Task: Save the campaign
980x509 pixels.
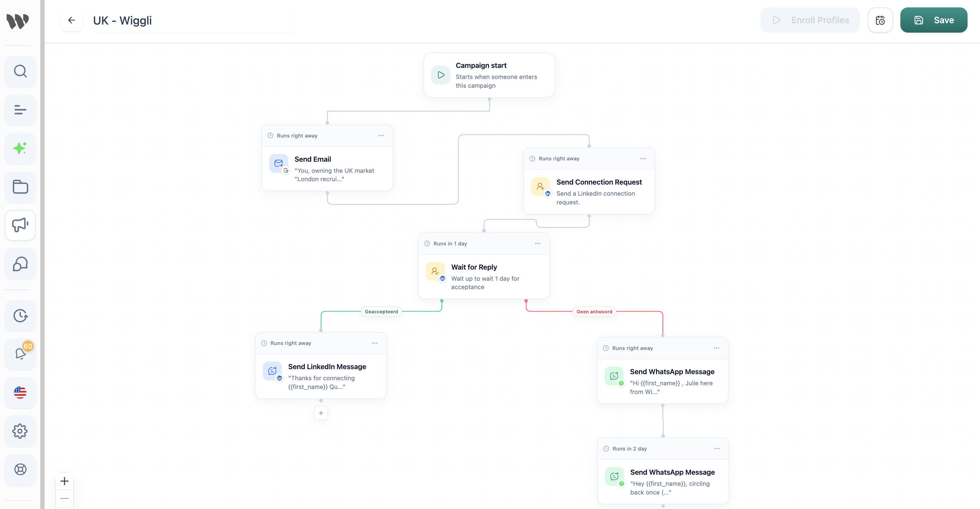Action: pyautogui.click(x=934, y=20)
